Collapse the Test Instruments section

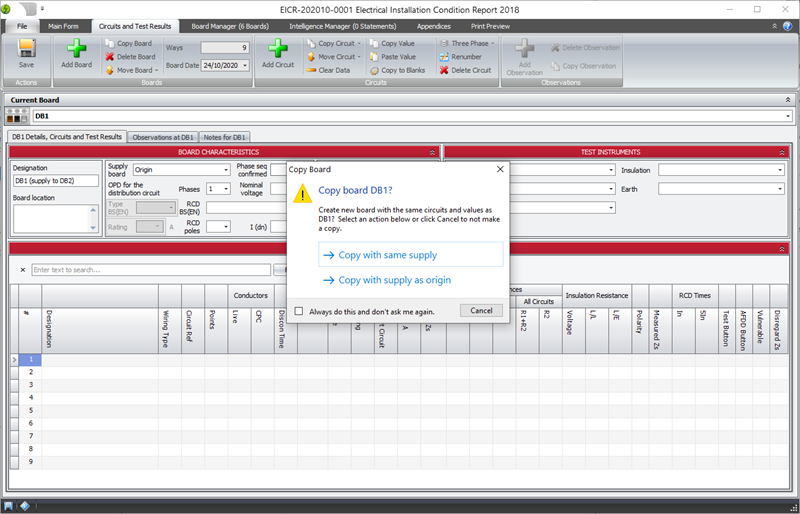[782, 152]
